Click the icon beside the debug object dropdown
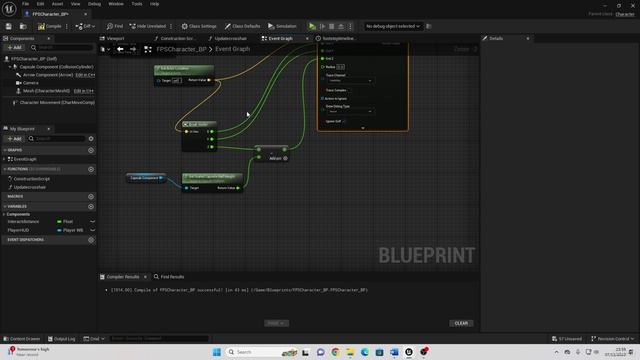The image size is (640, 360). pyautogui.click(x=429, y=26)
